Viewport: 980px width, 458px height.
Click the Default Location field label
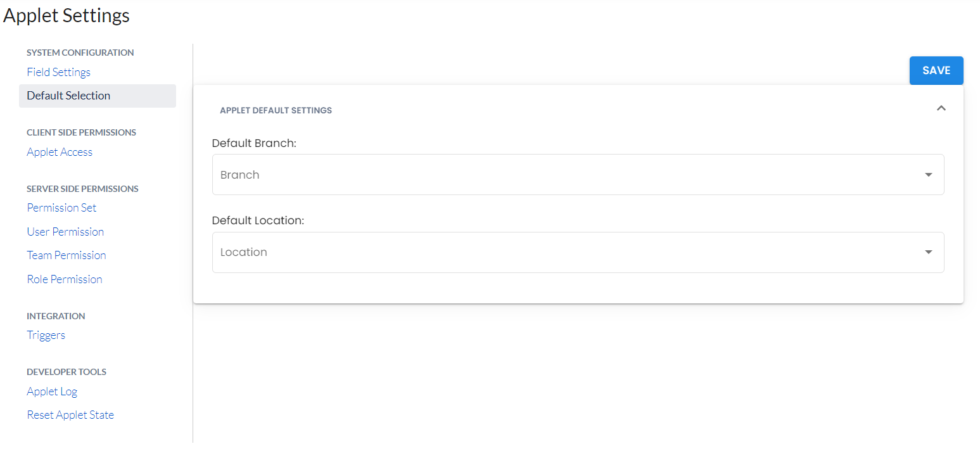pyautogui.click(x=258, y=220)
